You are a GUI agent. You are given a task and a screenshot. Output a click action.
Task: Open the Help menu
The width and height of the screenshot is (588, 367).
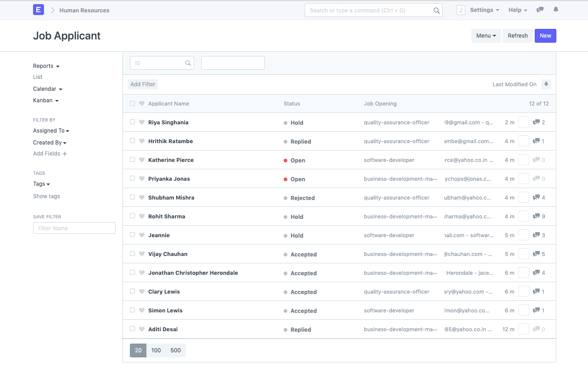pyautogui.click(x=517, y=10)
